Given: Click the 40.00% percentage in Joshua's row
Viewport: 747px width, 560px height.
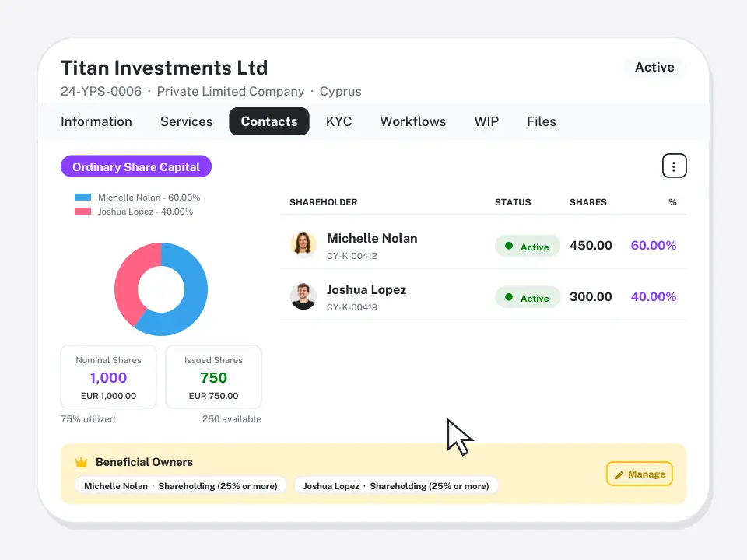Looking at the screenshot, I should pos(654,296).
